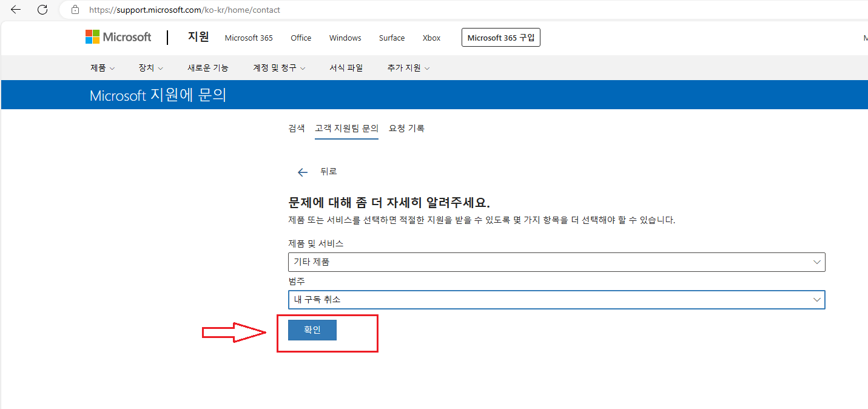Viewport: 868px width, 409px height.
Task: Expand the 추가 지원 menu
Action: point(408,68)
